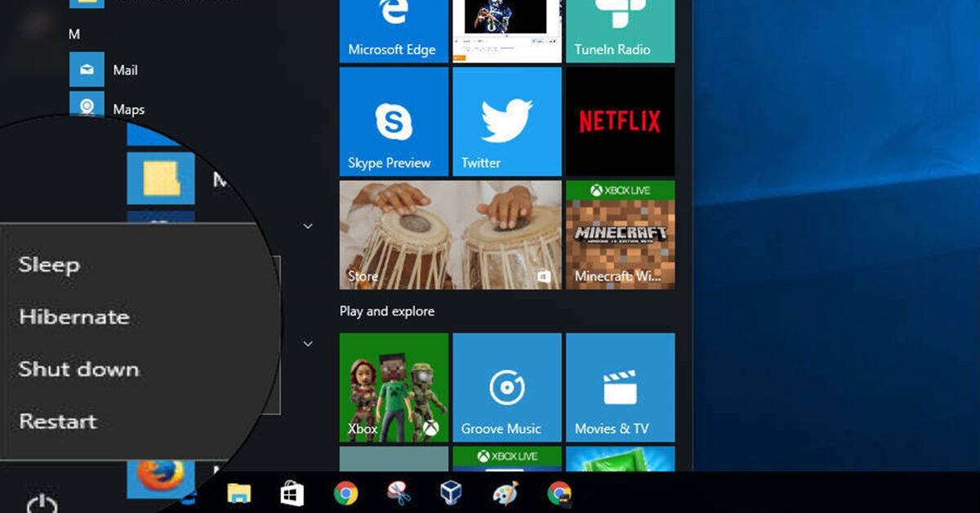Launch the Chrome icon right of Paint
The width and height of the screenshot is (980, 513).
coord(559,493)
